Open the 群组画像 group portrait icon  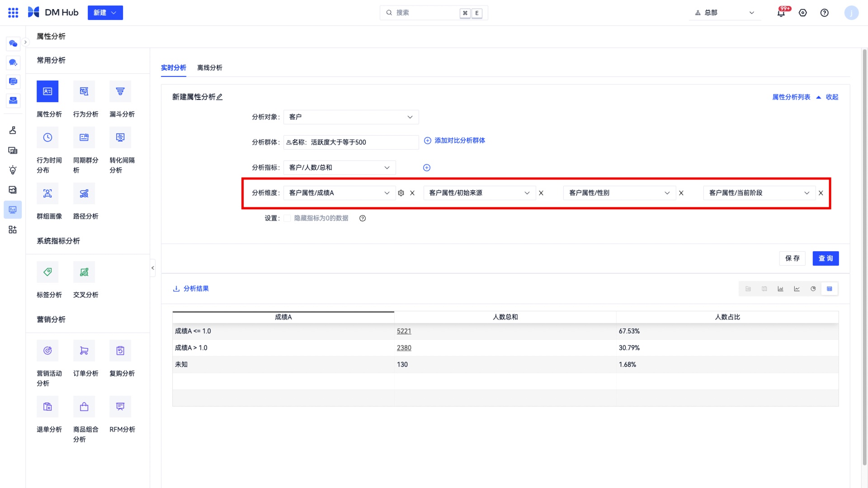pos(47,193)
